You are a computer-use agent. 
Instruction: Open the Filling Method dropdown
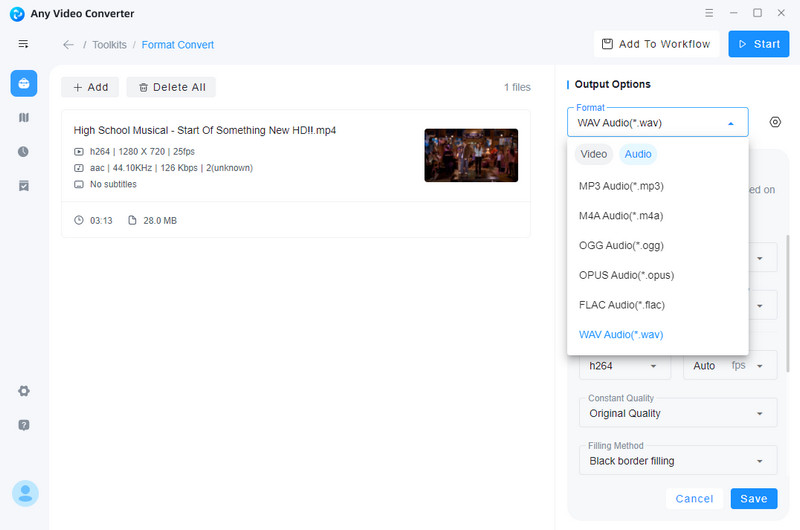tap(678, 461)
